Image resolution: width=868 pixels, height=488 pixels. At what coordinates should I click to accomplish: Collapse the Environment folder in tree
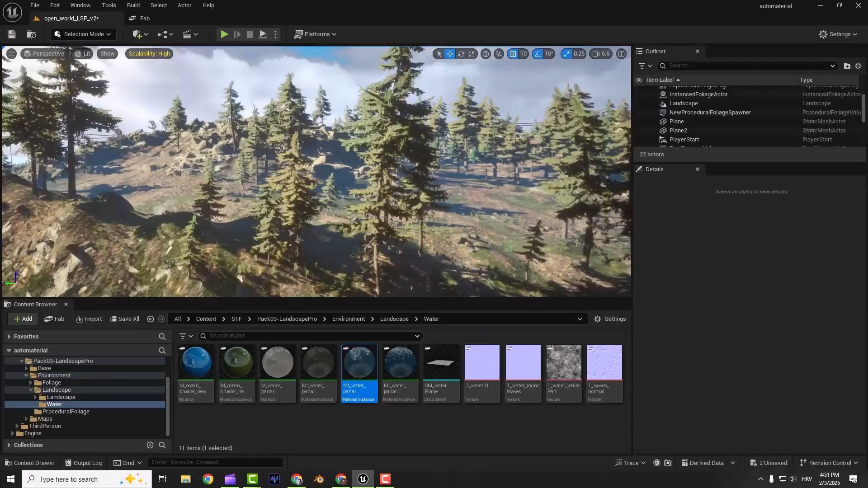[26, 375]
